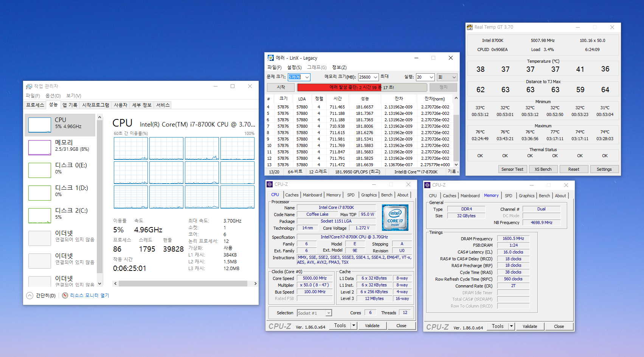This screenshot has height=357, width=644.
Task: Click the left CPU-Z window title icon
Action: click(270, 184)
